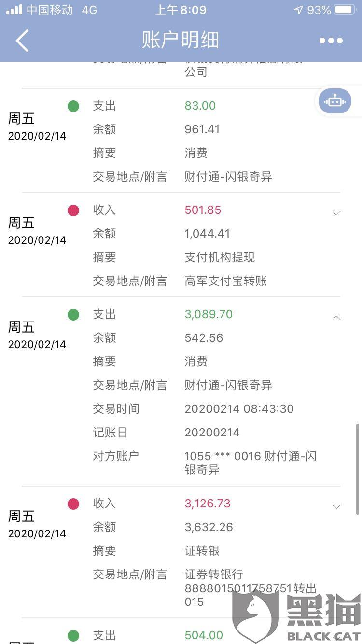Image resolution: width=362 pixels, height=644 pixels.
Task: Tap the green dot beside 83.00 expense
Action: (73, 106)
